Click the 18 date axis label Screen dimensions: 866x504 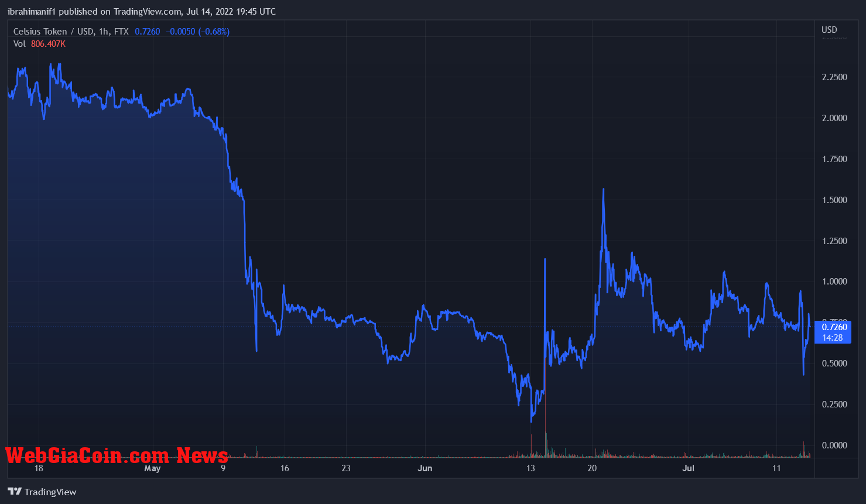[x=39, y=468]
